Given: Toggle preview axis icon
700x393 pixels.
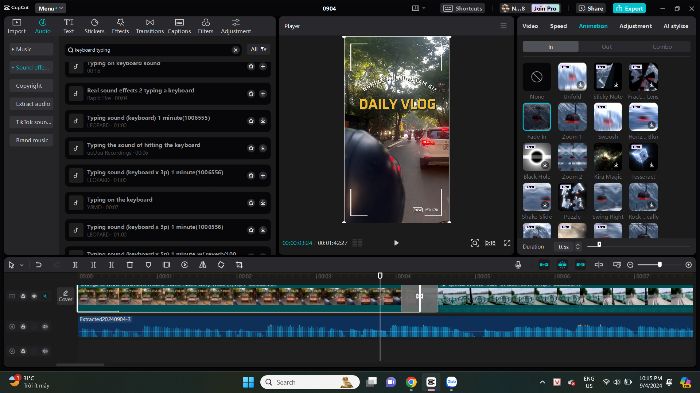Looking at the screenshot, I should coord(599,265).
